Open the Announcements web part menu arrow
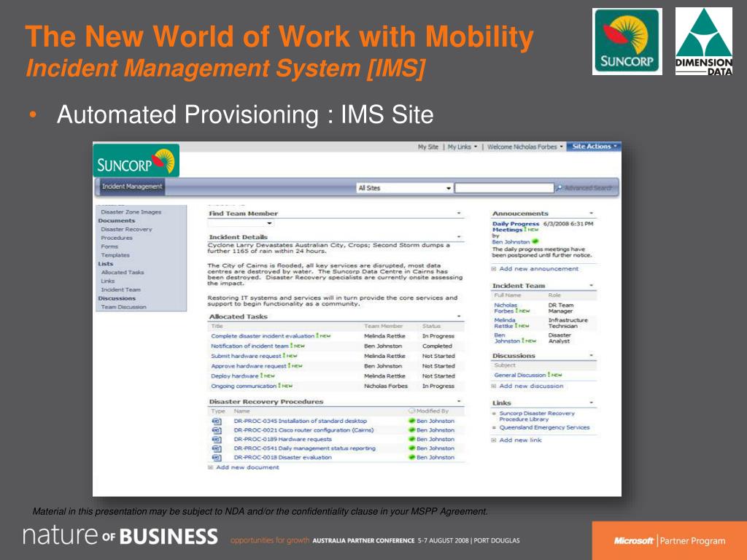747x560 pixels. click(x=591, y=214)
